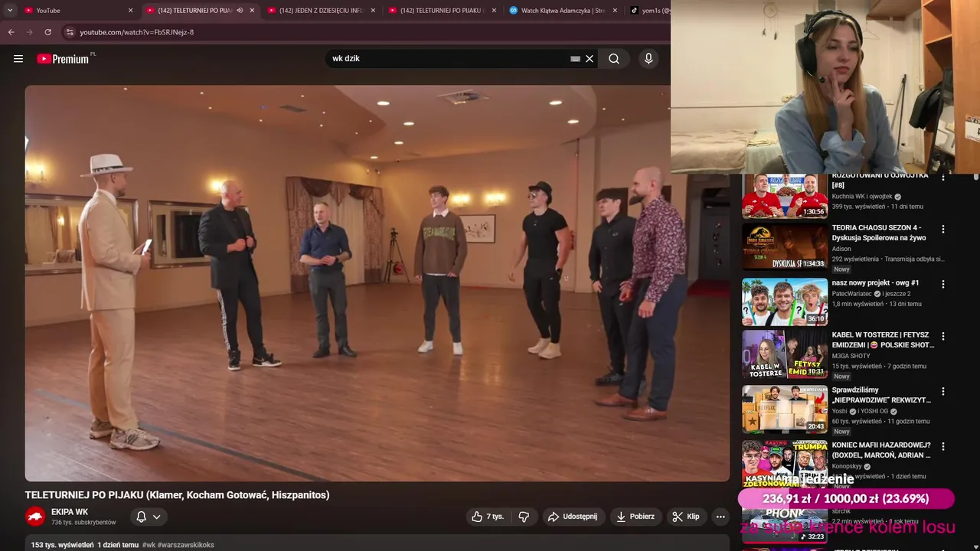View site information icon in address bar
Image resolution: width=980 pixels, height=551 pixels.
coord(70,32)
